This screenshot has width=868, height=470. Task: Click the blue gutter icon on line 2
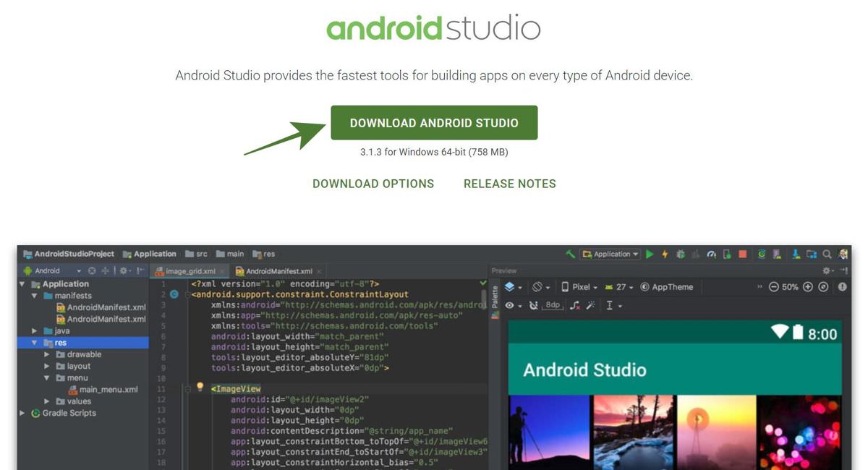[174, 294]
